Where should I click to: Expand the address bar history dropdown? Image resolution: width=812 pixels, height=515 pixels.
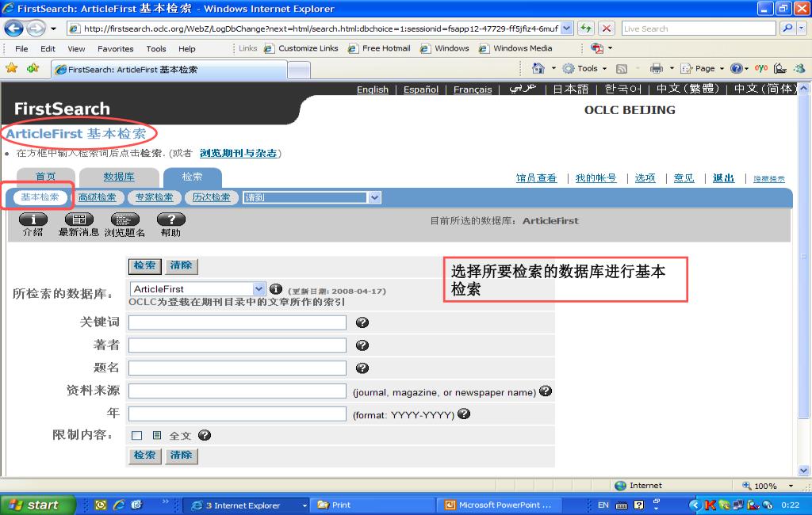click(566, 29)
